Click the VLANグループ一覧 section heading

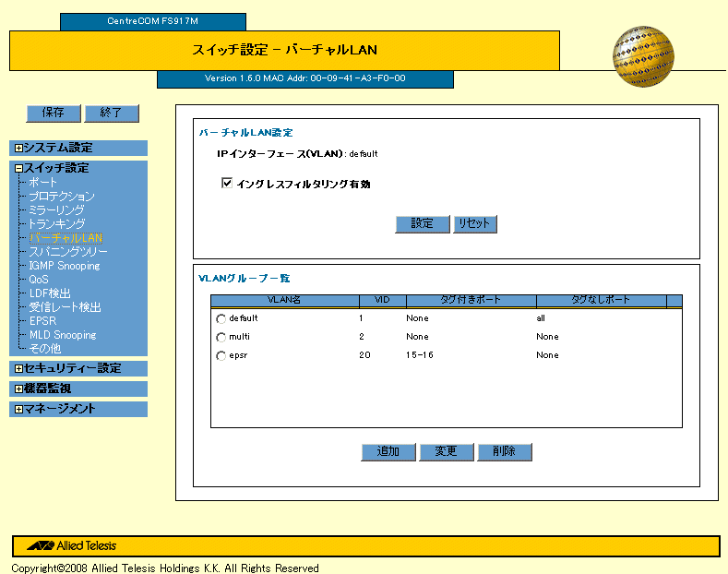pos(245,279)
